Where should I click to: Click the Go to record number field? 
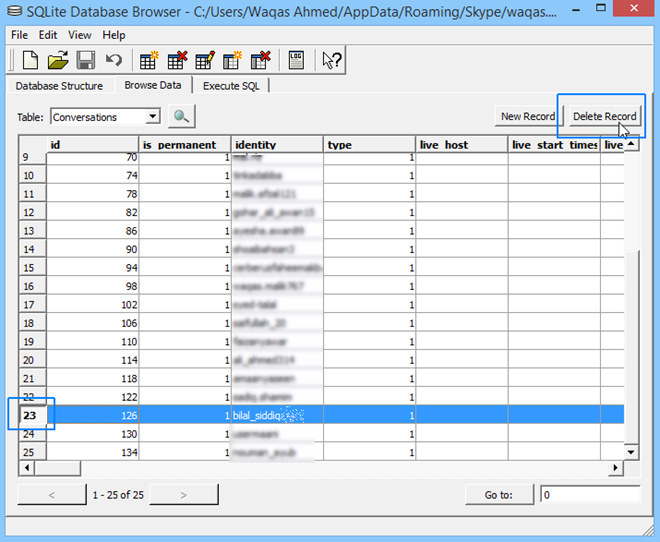590,495
